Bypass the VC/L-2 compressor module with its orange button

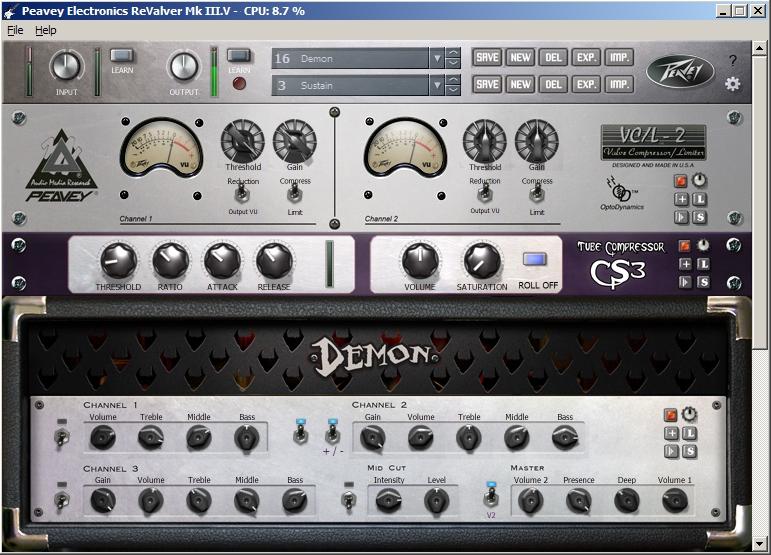681,181
